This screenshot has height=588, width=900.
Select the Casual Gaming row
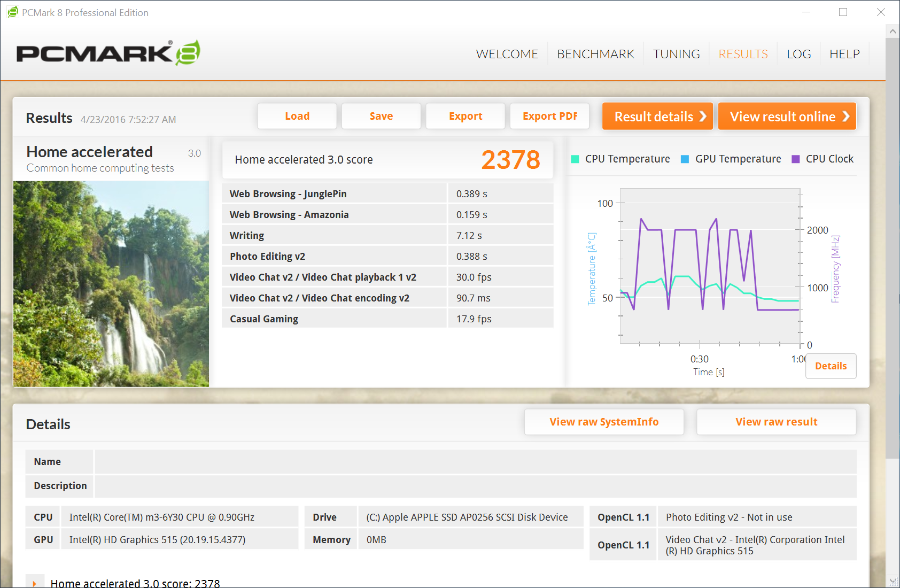[x=387, y=319]
